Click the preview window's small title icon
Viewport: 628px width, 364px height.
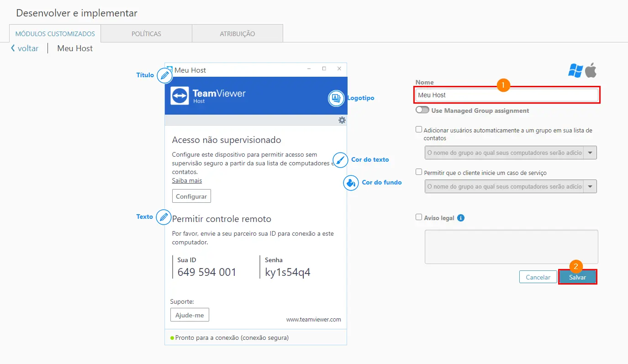click(169, 69)
